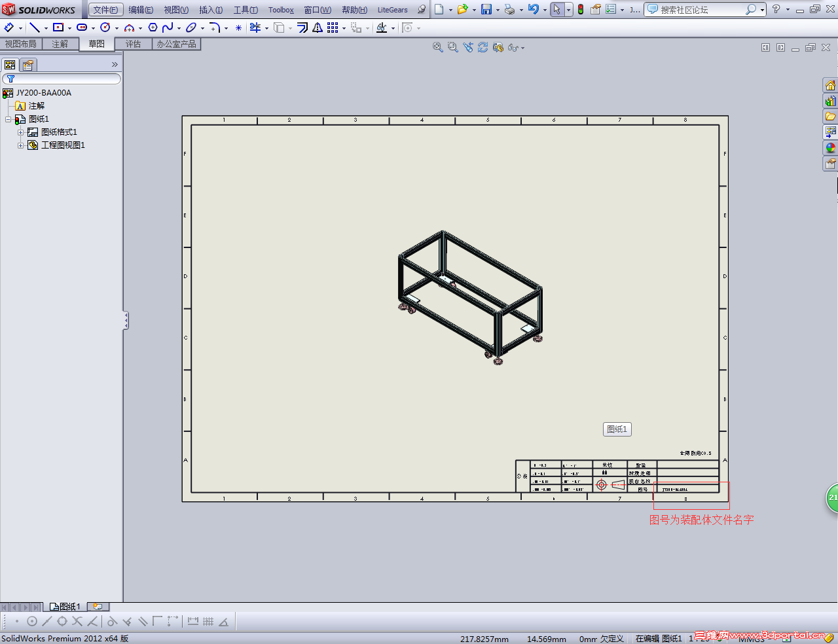Select the Linear Sketch Pattern tool
838x644 pixels.
pos(333,27)
